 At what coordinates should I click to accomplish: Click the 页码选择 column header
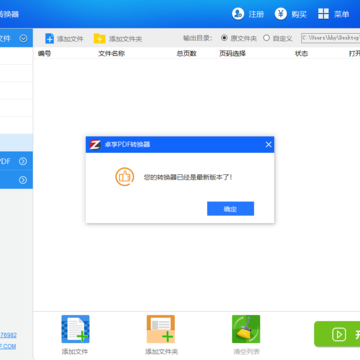pyautogui.click(x=232, y=53)
